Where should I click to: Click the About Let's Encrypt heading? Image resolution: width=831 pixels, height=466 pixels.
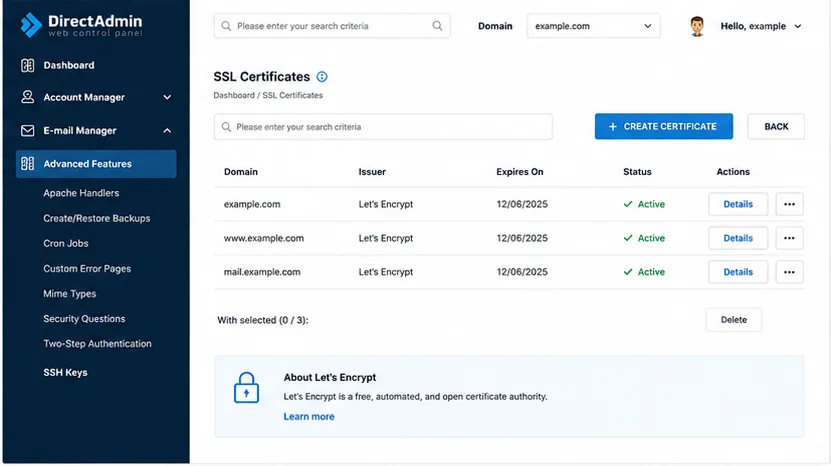click(330, 377)
